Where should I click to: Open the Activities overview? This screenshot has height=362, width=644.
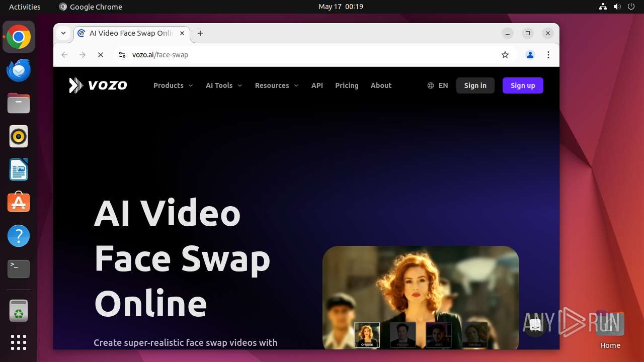point(25,7)
